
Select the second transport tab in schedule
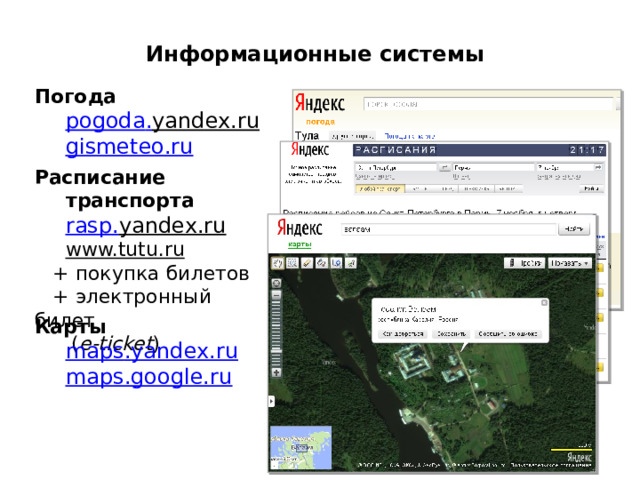420,189
